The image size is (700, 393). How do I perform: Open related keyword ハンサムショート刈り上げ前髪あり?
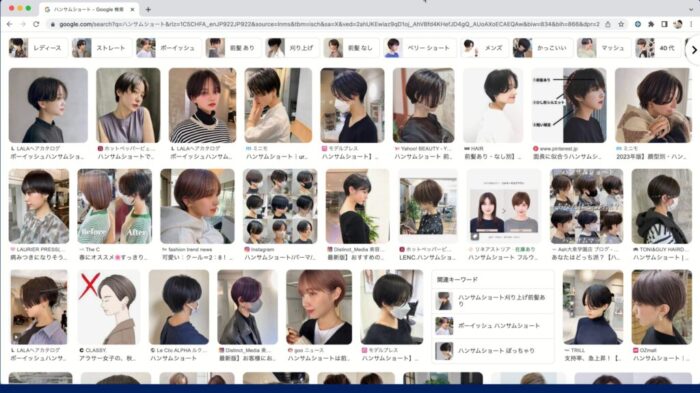click(x=493, y=301)
